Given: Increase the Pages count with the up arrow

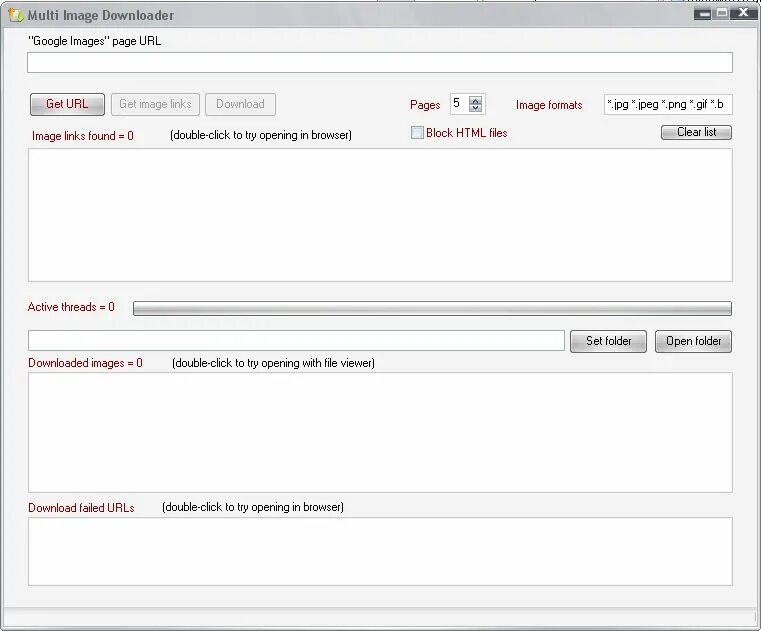Looking at the screenshot, I should (x=476, y=100).
